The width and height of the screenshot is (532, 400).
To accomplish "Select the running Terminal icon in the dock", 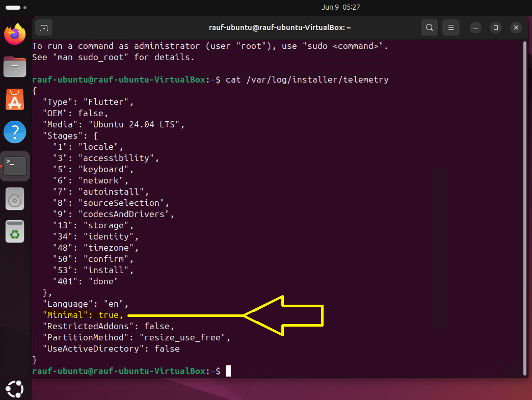I will pyautogui.click(x=14, y=166).
